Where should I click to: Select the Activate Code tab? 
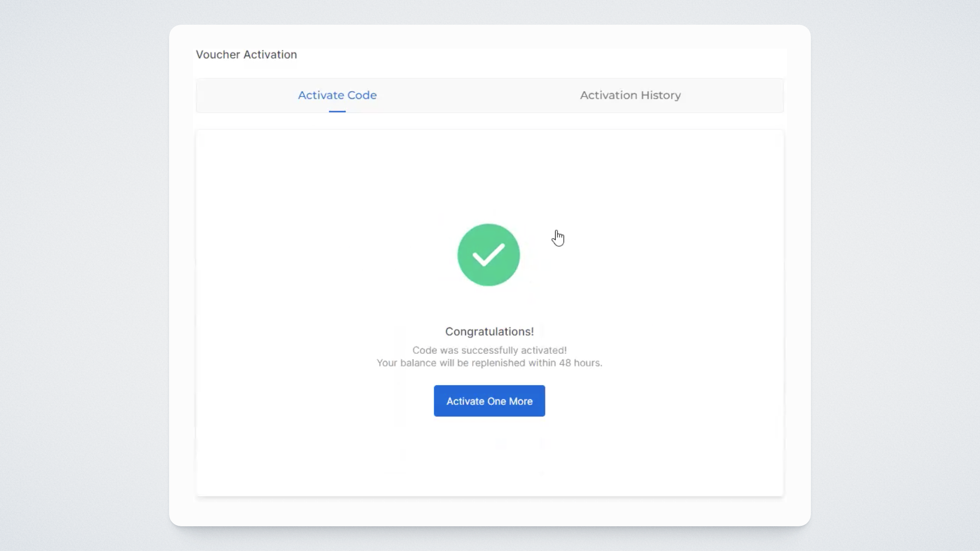click(x=337, y=95)
